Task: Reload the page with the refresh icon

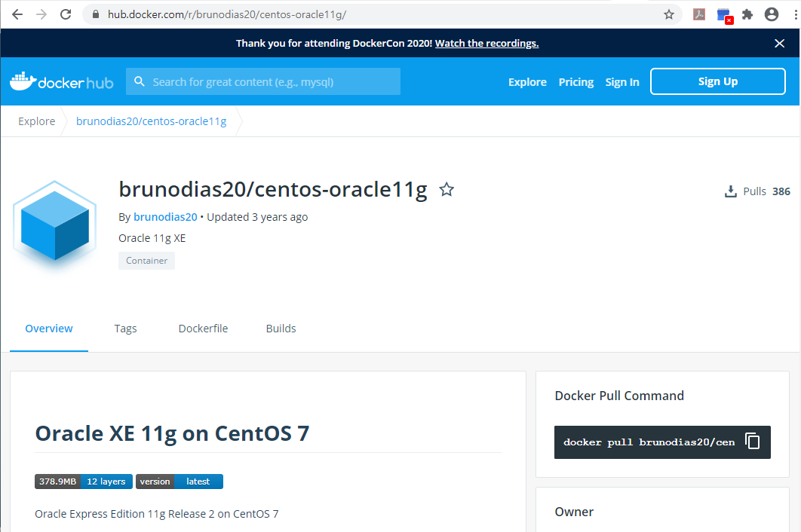Action: point(66,14)
